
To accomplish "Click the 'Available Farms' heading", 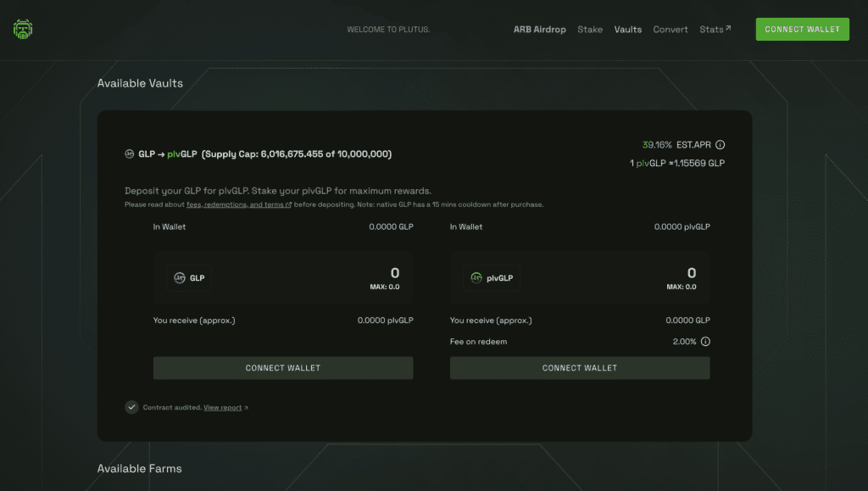I will (140, 468).
